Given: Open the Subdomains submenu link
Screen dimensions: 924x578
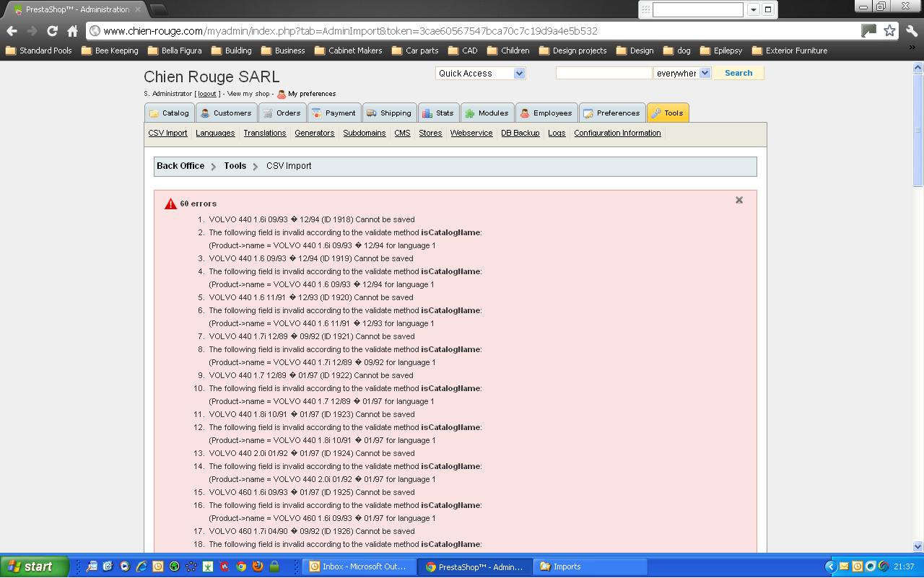Looking at the screenshot, I should [365, 133].
